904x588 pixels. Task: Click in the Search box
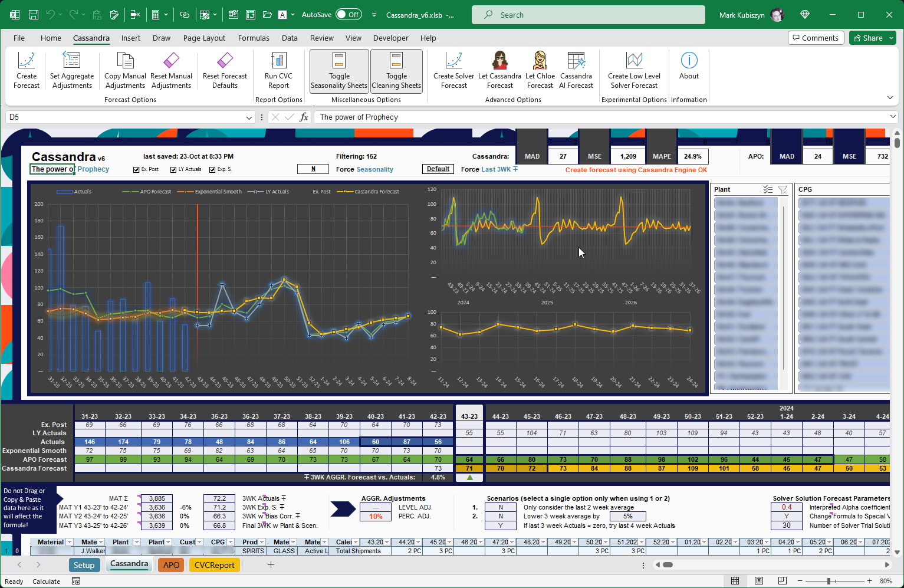(588, 15)
